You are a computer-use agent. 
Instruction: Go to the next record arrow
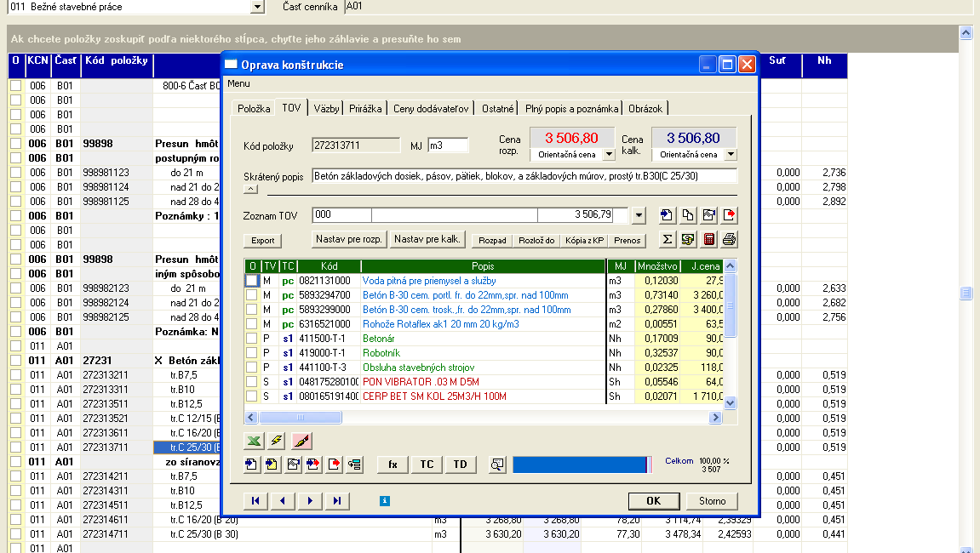[310, 500]
